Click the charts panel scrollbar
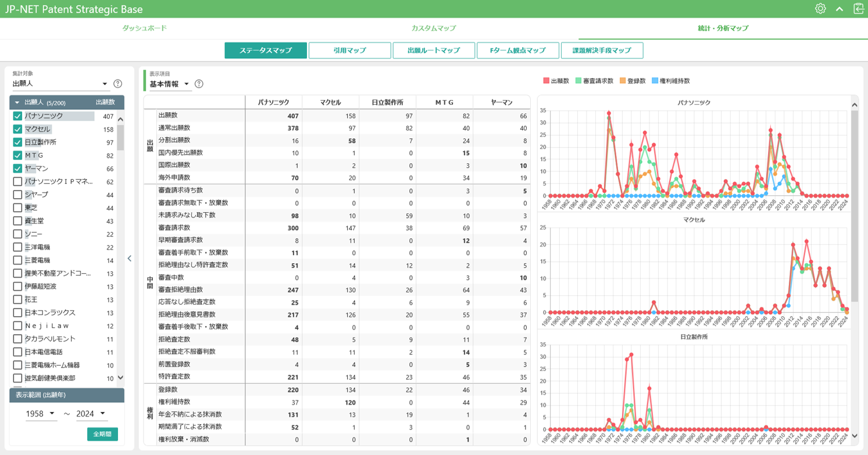Viewport: 868px width, 455px height. point(855,206)
